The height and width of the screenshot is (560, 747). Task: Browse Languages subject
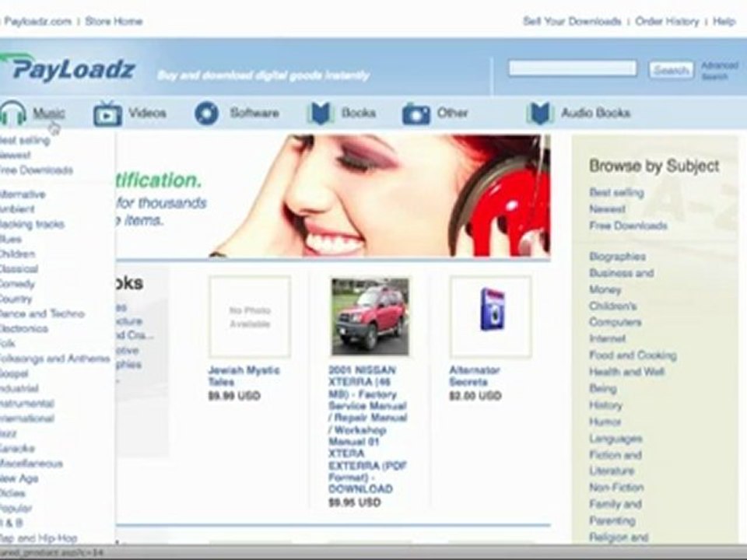(x=615, y=439)
